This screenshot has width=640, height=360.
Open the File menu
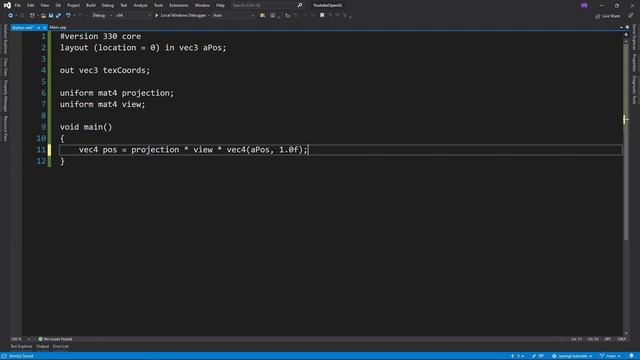[x=18, y=5]
